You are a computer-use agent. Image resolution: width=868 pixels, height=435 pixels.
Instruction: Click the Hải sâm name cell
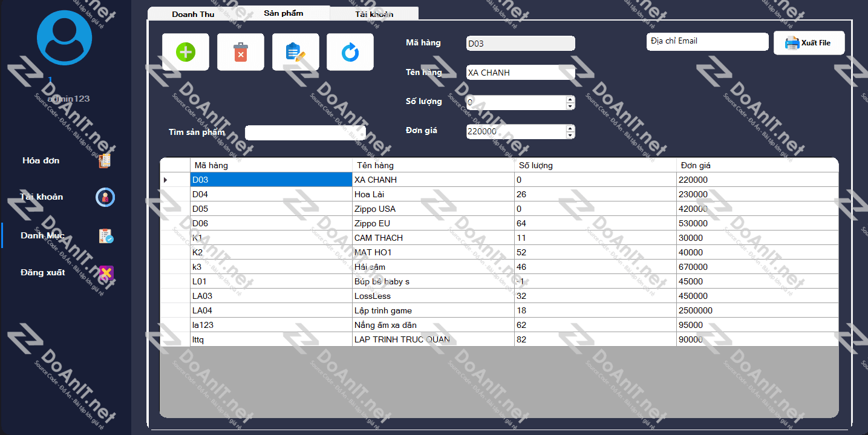(433, 267)
